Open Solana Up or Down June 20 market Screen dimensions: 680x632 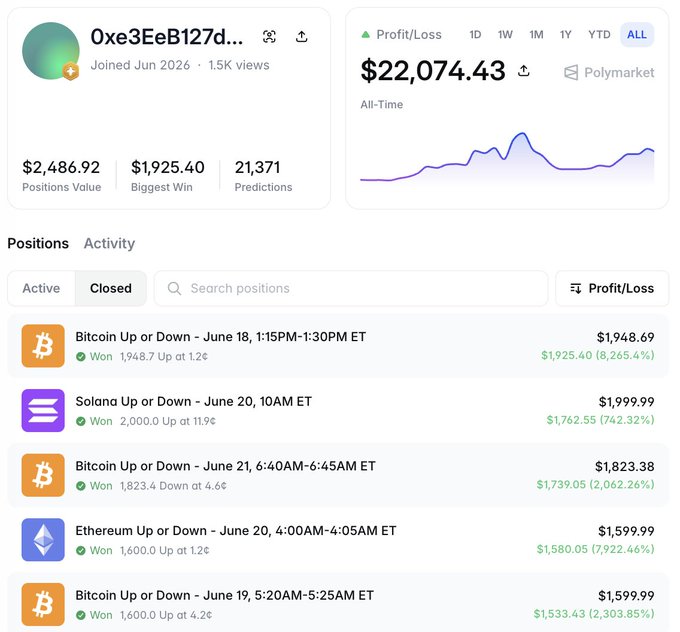193,401
